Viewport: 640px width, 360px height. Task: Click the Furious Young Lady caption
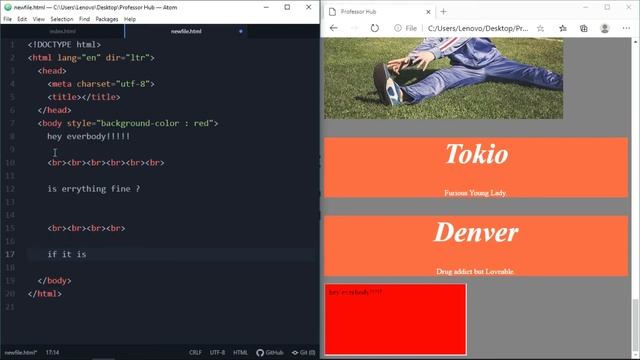pos(475,193)
